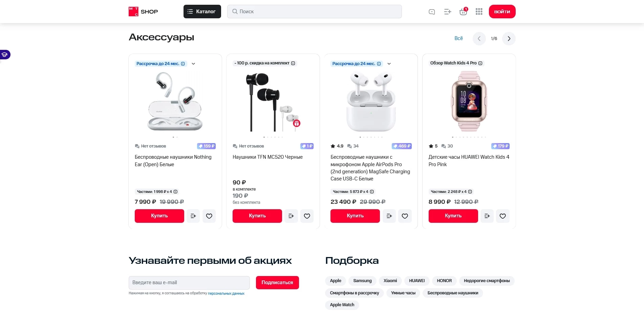The width and height of the screenshot is (644, 314).
Task: Add AirPods Pro to favorites heart
Action: coord(405,216)
